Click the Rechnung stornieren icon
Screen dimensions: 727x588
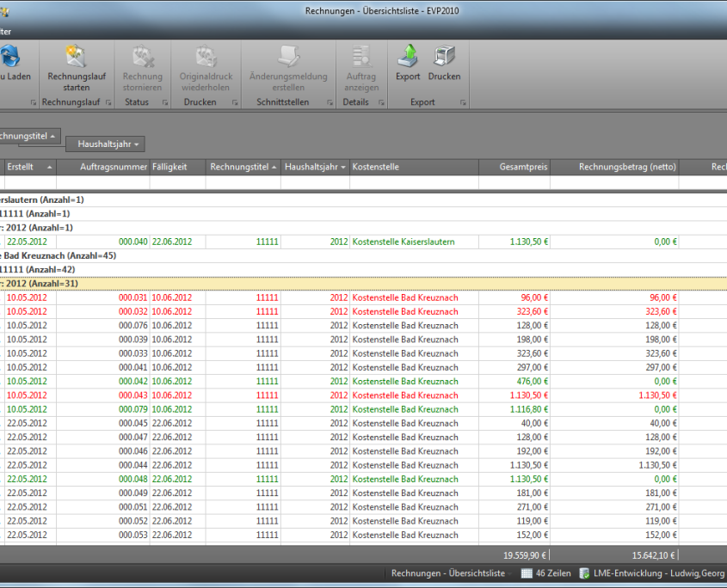click(142, 56)
